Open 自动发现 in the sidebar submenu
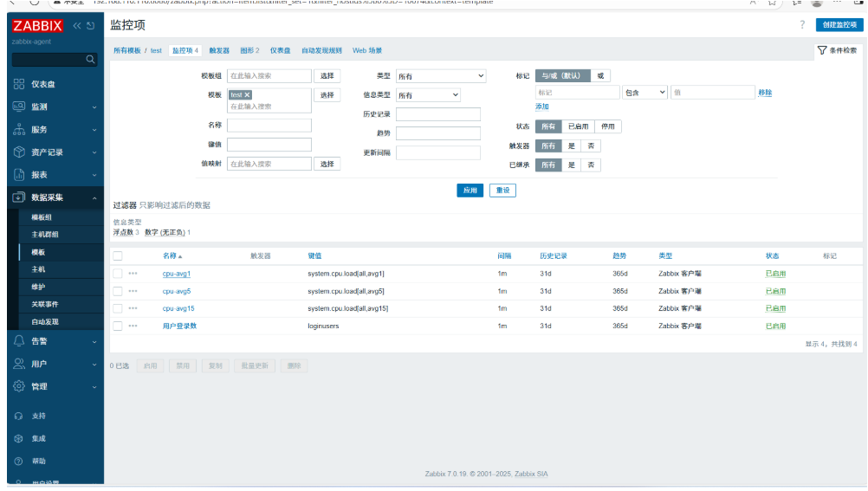This screenshot has height=491, width=868. point(45,321)
